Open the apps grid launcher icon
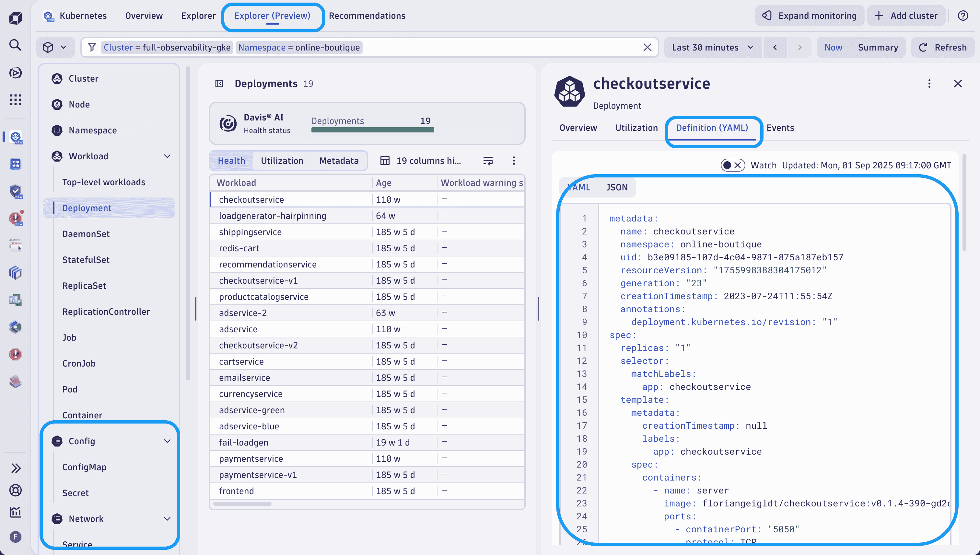The image size is (980, 555). (15, 100)
